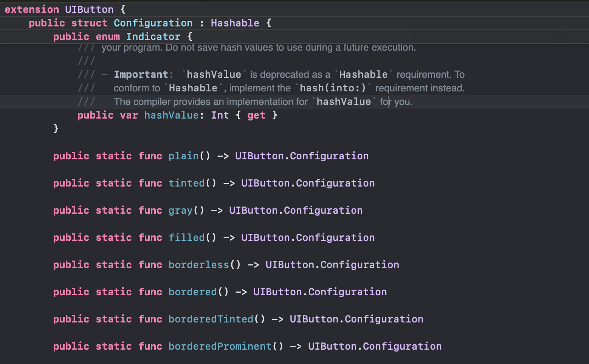Image resolution: width=589 pixels, height=364 pixels.
Task: Click the 'func' keyword on filled() line
Action: 150,238
